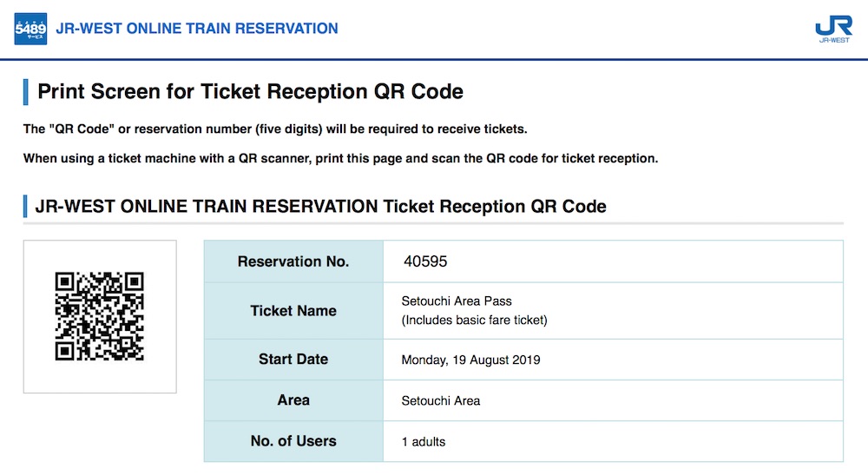Click the JR-WEST logo in the header
The height and width of the screenshot is (476, 868).
point(833,30)
